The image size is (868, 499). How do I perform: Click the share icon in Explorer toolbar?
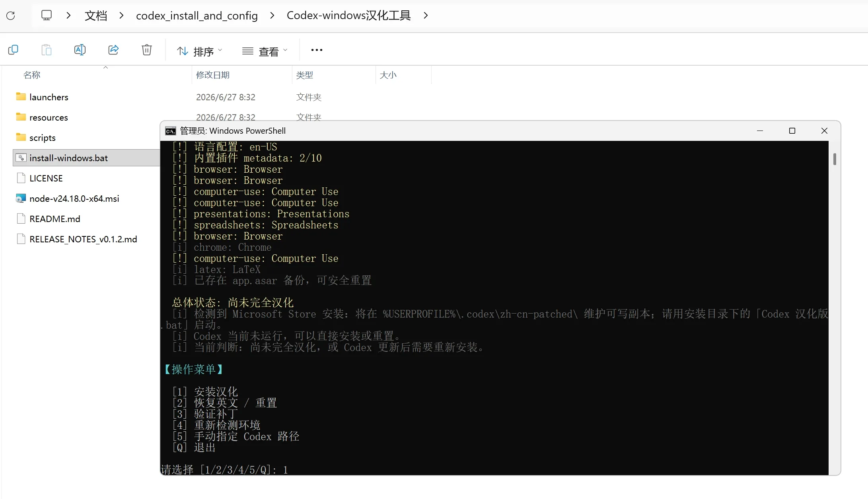113,50
